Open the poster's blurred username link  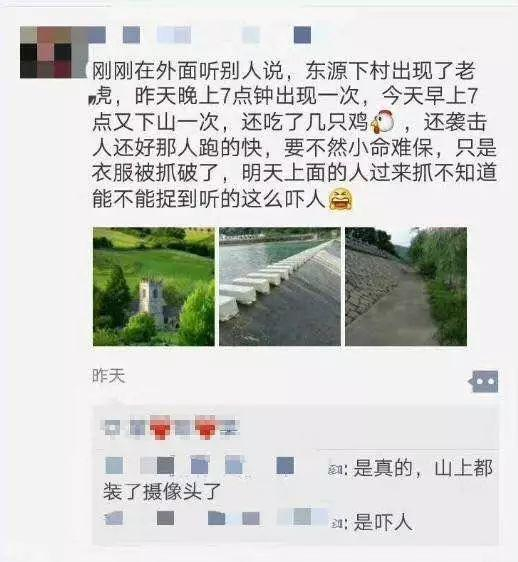(x=199, y=35)
